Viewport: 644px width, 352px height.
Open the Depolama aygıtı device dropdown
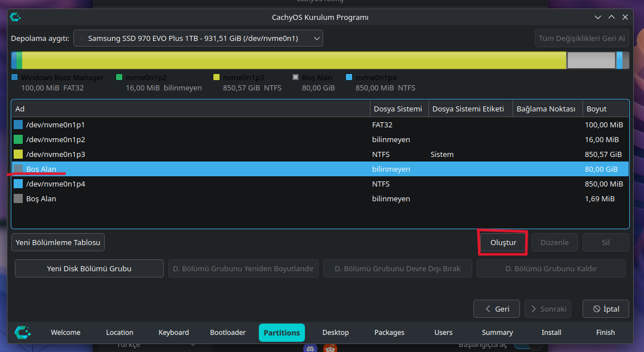[x=198, y=38]
